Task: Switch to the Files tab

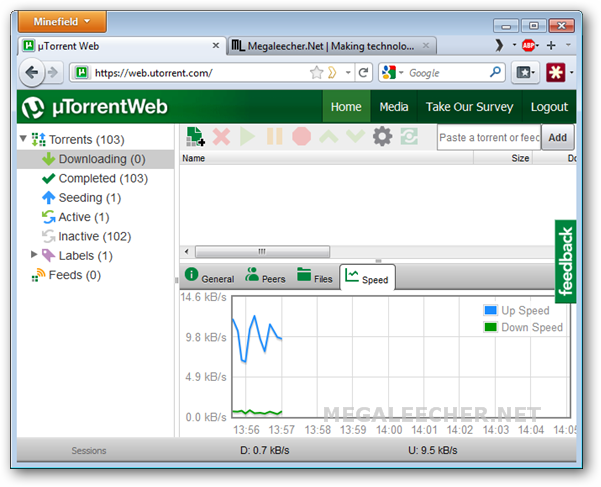Action: coord(314,277)
